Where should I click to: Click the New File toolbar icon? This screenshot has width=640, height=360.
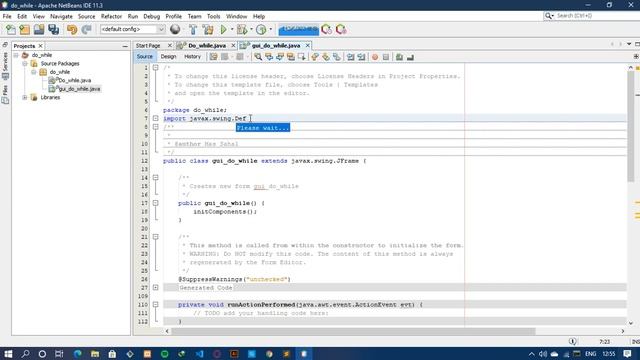tap(11, 29)
